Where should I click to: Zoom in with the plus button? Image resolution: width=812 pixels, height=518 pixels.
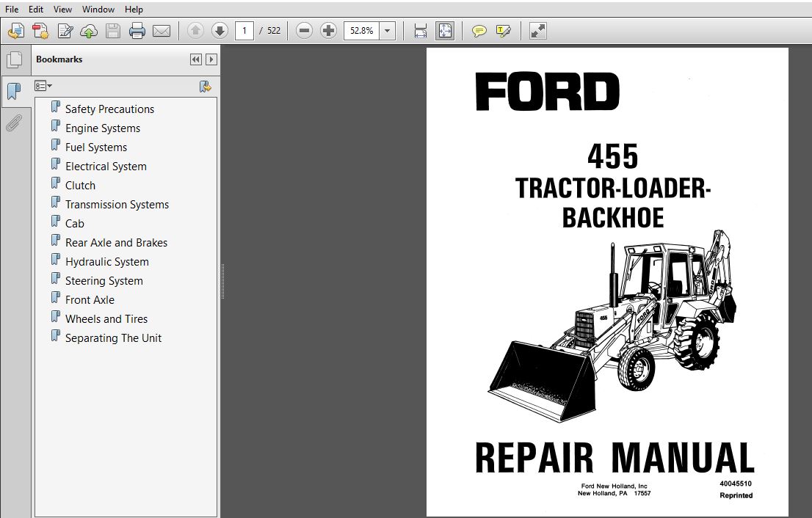pyautogui.click(x=328, y=31)
